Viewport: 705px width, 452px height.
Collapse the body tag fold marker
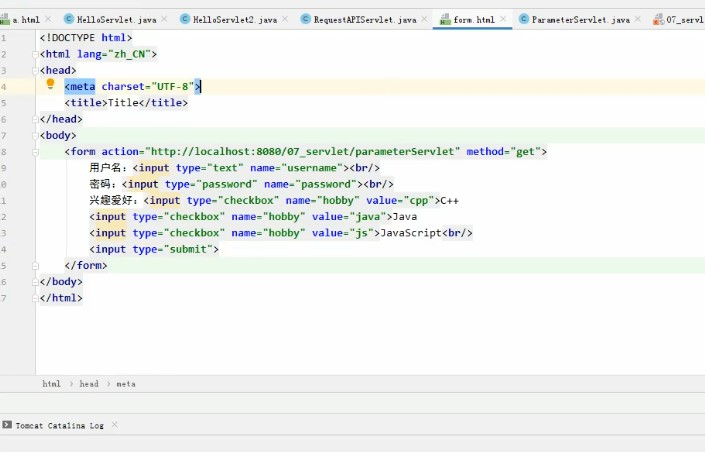point(36,135)
